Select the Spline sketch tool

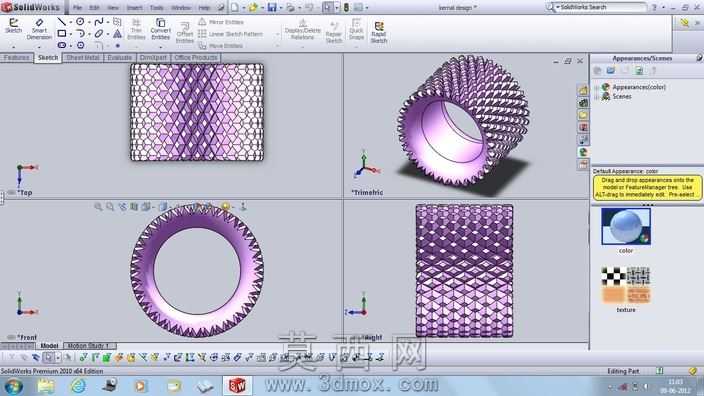[x=99, y=22]
